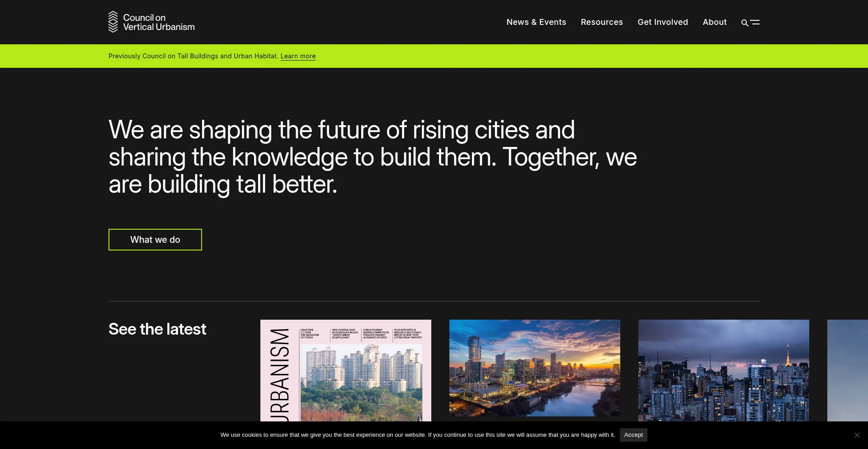
Task: Accept the website cookies
Action: point(633,435)
